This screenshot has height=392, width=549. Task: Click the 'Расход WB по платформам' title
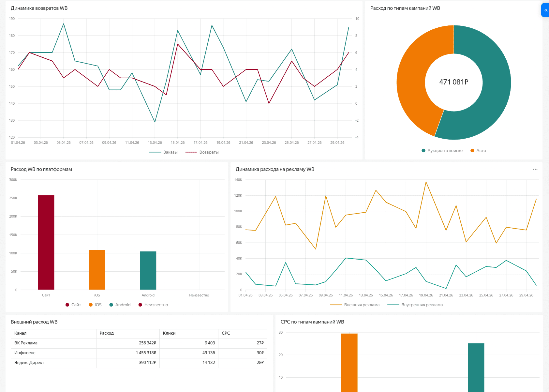[x=41, y=169]
